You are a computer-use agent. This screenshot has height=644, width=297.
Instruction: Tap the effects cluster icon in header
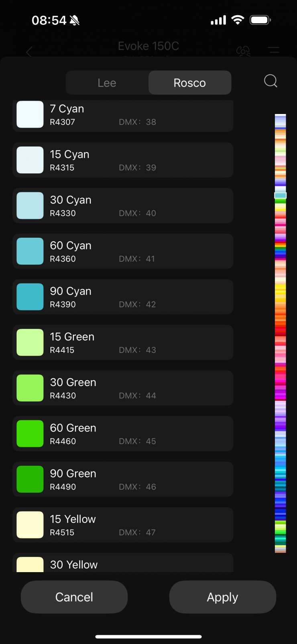click(243, 51)
